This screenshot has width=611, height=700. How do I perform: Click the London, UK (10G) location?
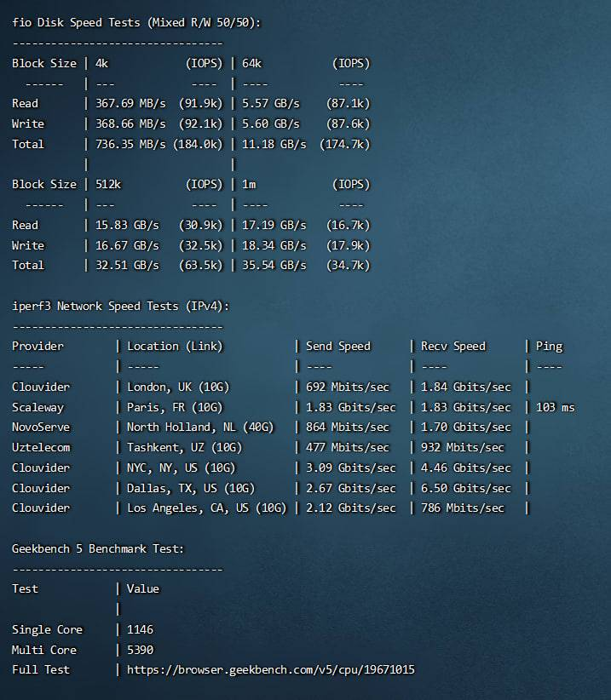click(x=178, y=387)
